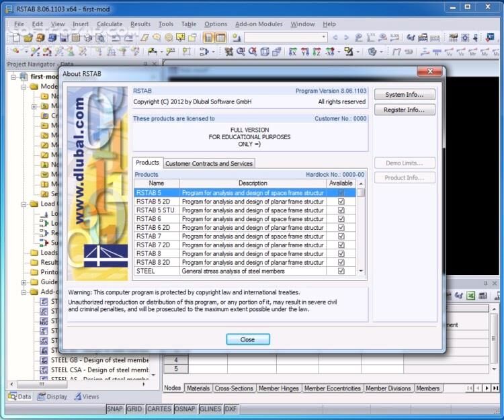Click the STEEL GB module icon
The image size is (504, 420).
click(44, 360)
